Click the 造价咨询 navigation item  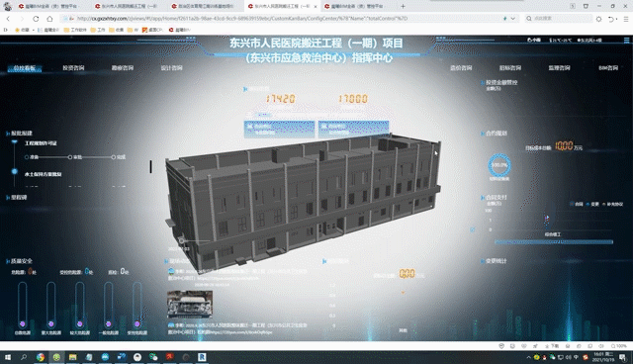tap(461, 68)
